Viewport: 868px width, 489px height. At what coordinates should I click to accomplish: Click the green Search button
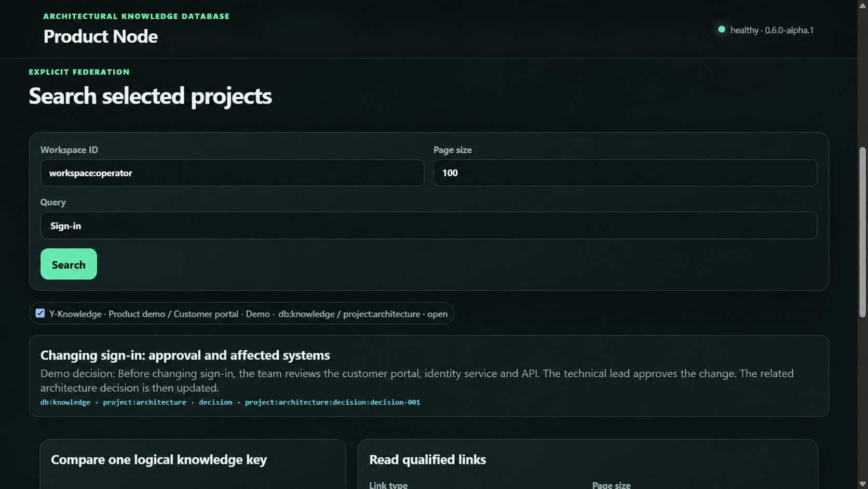click(x=69, y=264)
